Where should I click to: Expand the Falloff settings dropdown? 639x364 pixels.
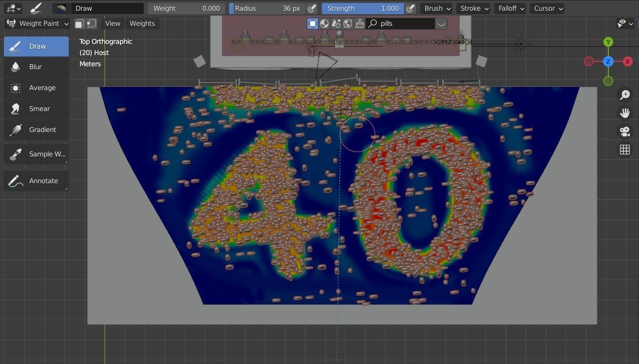[x=510, y=8]
